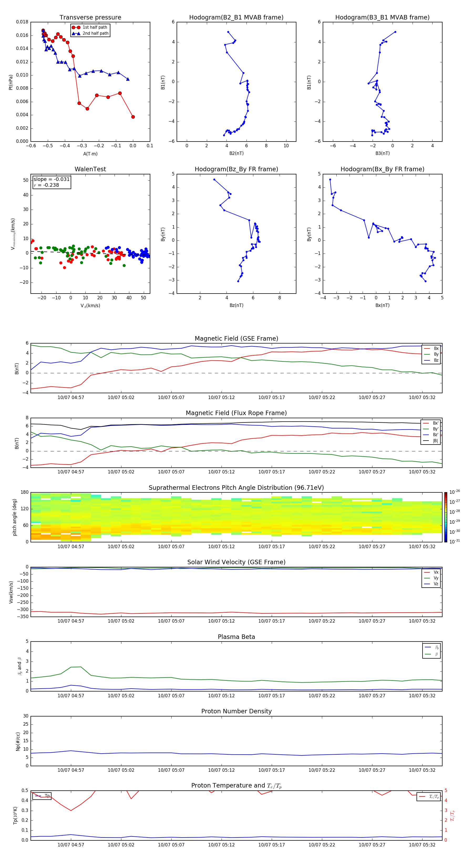Screen dimensions: 473x868
Task: Click the 'slope = -0.031' annotation
Action: pos(52,179)
